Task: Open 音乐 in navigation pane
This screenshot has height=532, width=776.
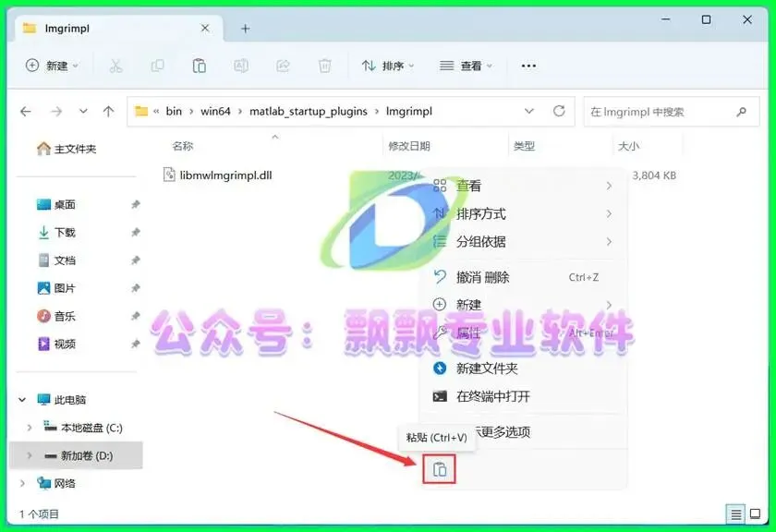Action: (x=56, y=316)
